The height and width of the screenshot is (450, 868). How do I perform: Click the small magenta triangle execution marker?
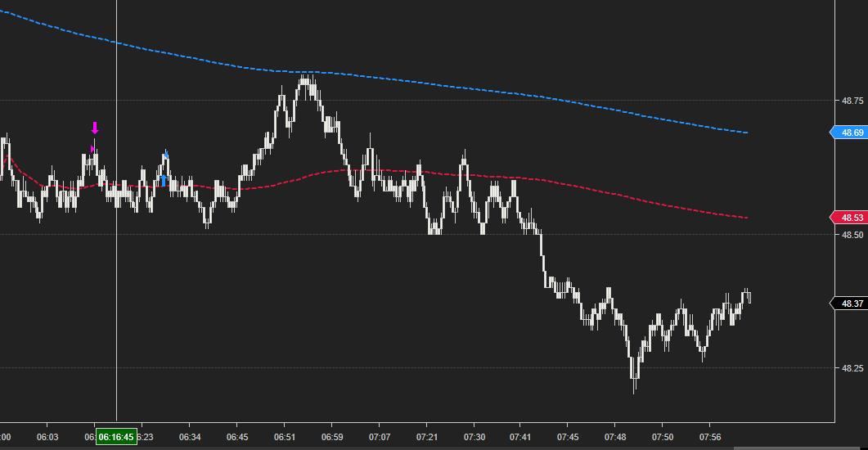[92, 148]
